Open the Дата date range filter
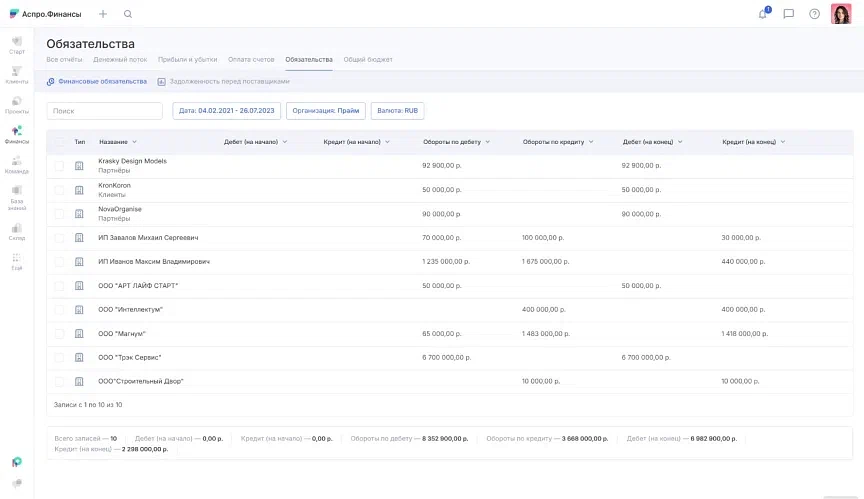 coord(226,111)
